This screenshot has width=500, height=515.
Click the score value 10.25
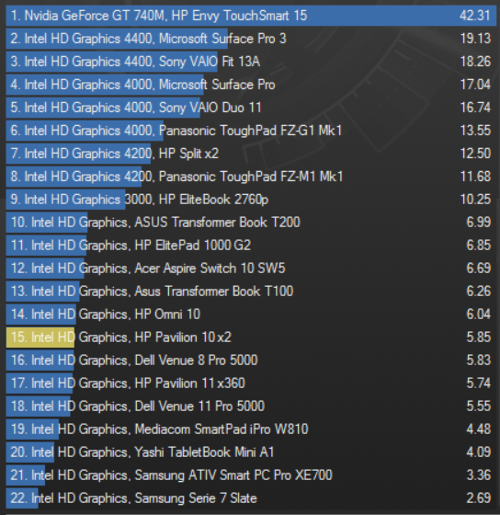[475, 199]
